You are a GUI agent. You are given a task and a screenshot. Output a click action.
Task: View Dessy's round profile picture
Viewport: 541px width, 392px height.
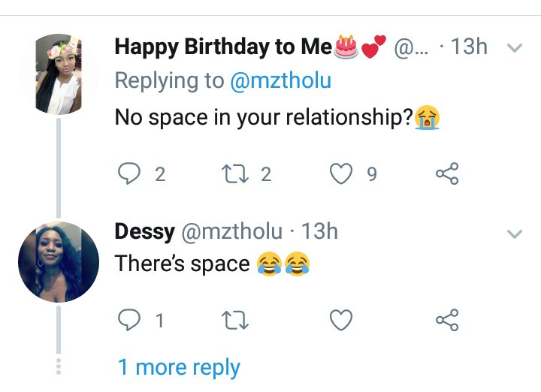coord(58,261)
